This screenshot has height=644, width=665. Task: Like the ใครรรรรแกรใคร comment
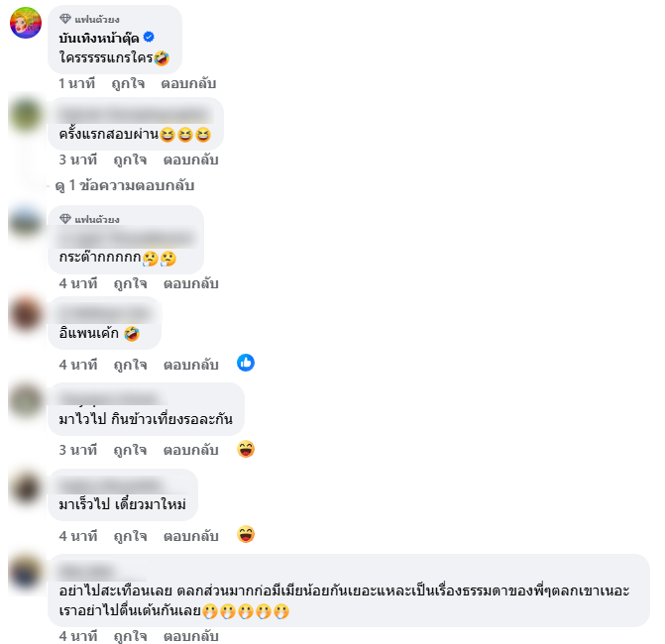(x=128, y=83)
